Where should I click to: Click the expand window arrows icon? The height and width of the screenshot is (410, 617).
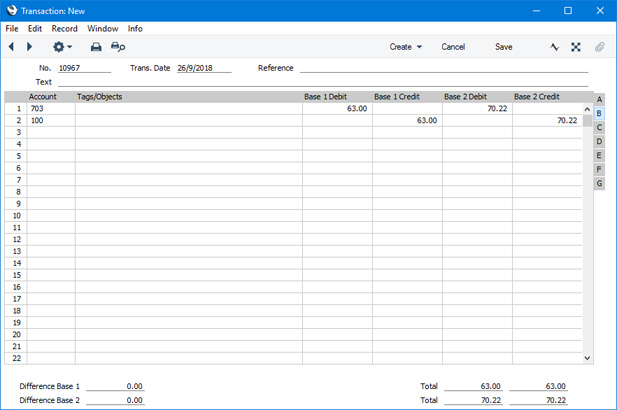pyautogui.click(x=576, y=47)
